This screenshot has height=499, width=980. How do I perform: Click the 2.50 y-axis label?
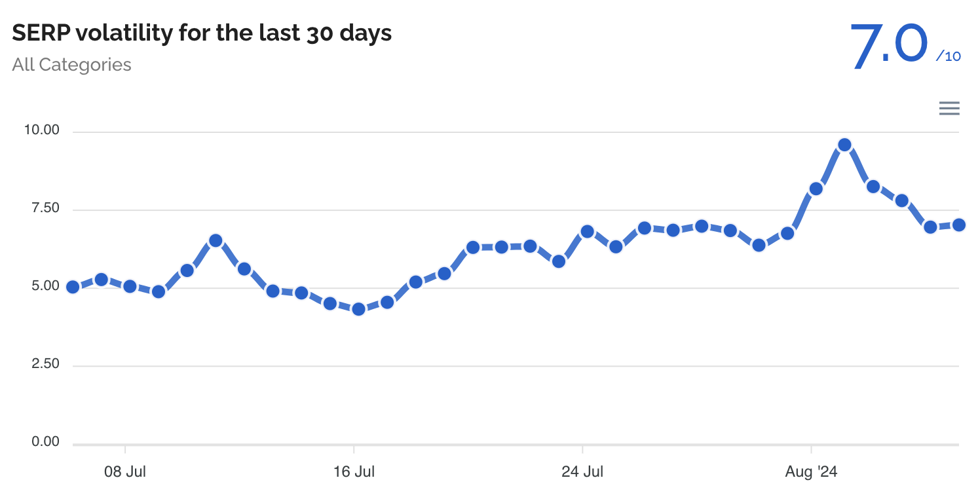[x=45, y=364]
